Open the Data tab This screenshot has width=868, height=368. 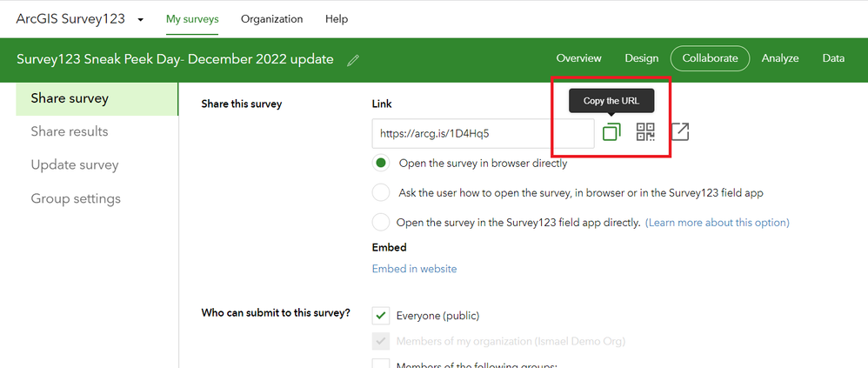[x=833, y=58]
